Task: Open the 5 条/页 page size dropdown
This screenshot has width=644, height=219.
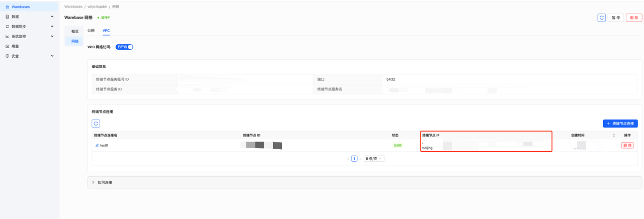Action: (374, 159)
